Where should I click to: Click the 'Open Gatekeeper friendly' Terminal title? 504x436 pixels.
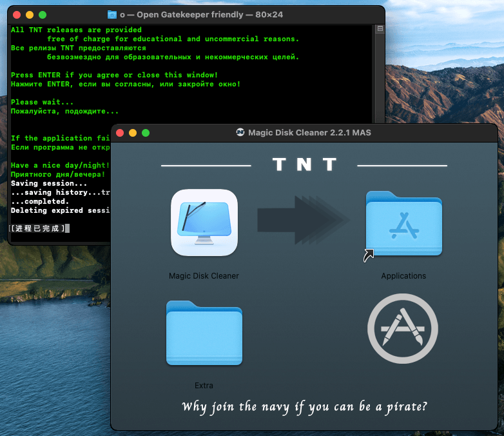pos(190,14)
